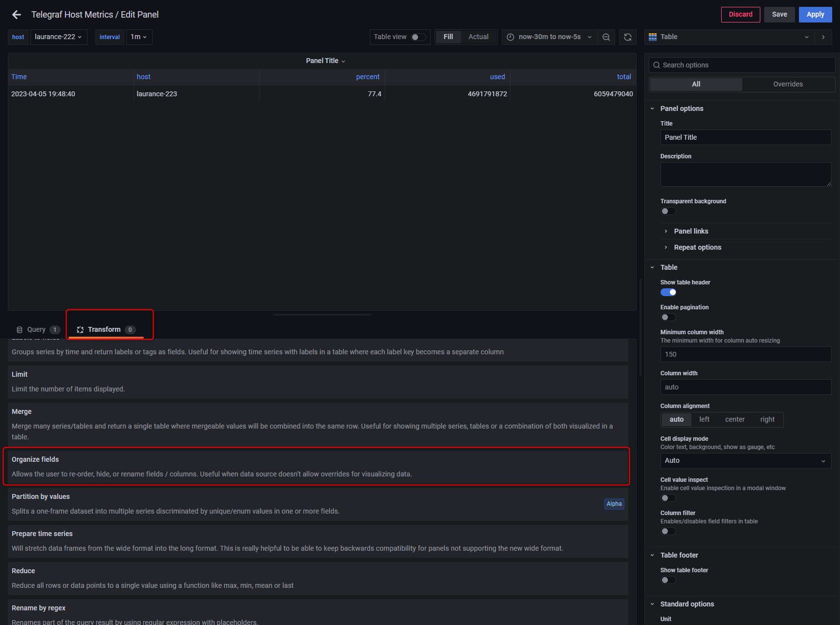Select Actual view mode
This screenshot has width=840, height=625.
coord(478,37)
